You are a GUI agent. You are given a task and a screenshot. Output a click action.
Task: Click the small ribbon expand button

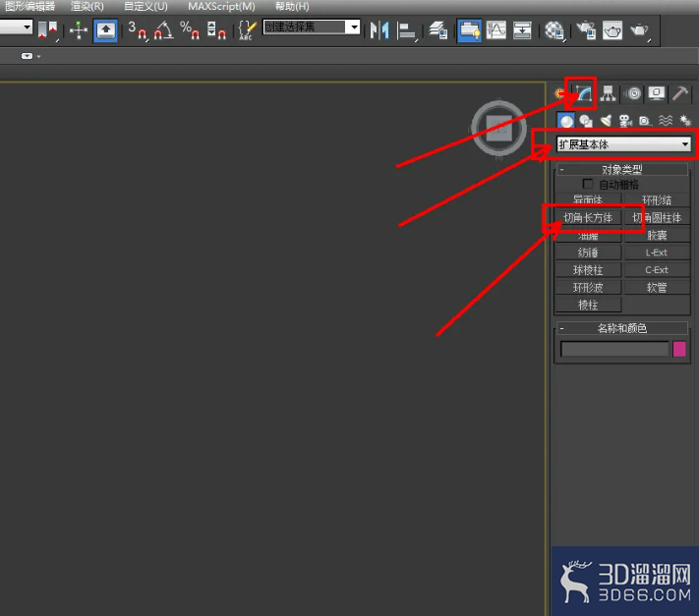point(28,56)
